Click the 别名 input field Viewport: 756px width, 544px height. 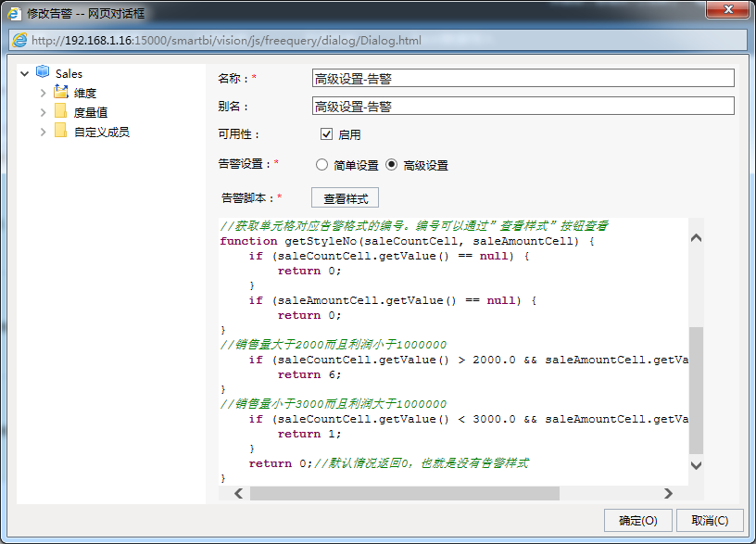pyautogui.click(x=523, y=106)
